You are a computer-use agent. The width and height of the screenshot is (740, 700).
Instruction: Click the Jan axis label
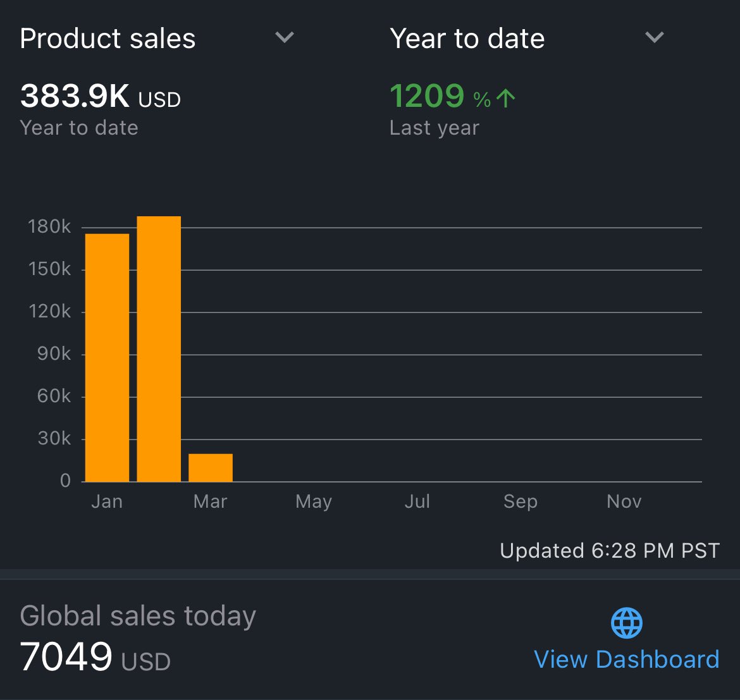point(107,501)
